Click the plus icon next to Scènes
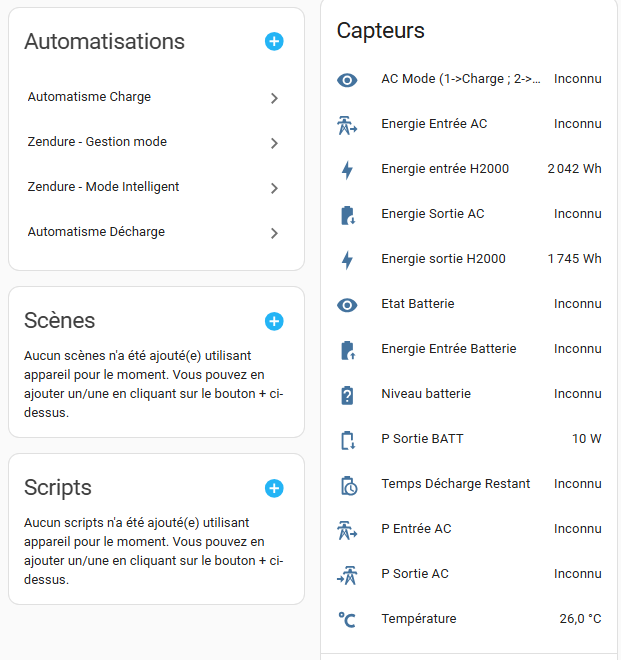 (274, 321)
